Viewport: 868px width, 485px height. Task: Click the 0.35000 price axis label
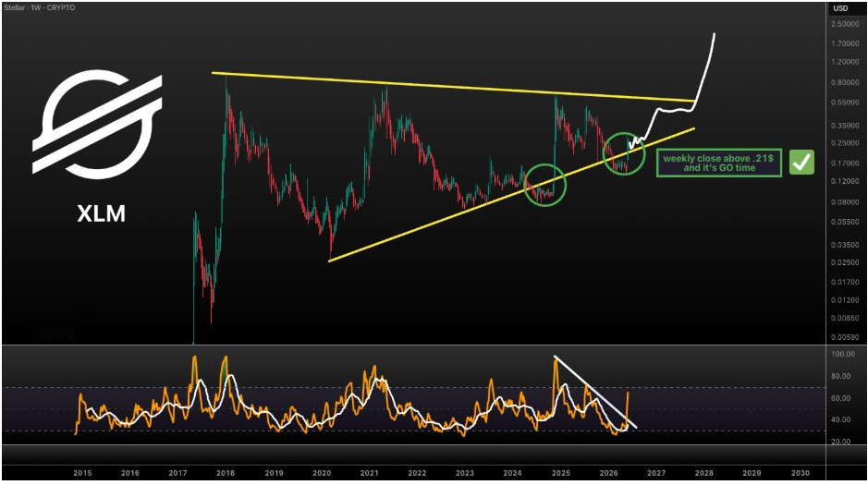pos(844,126)
